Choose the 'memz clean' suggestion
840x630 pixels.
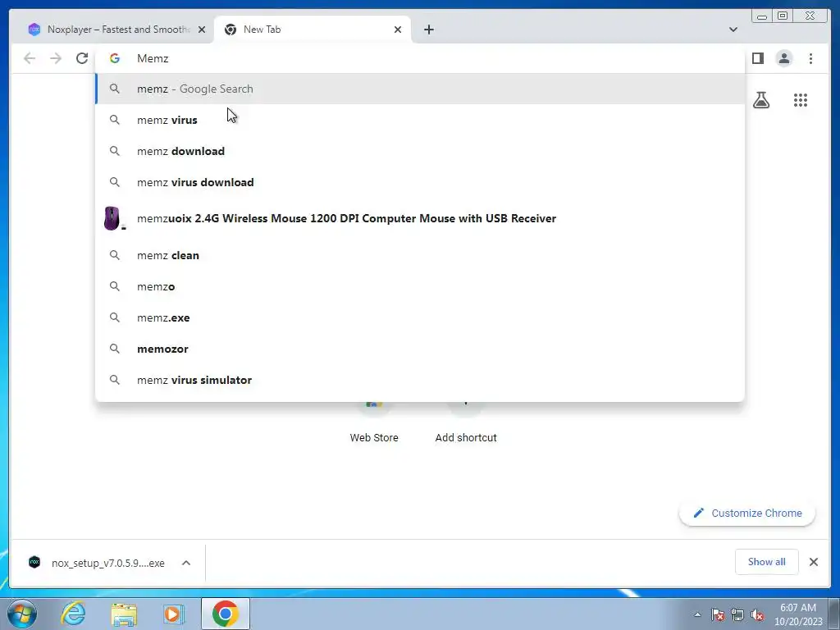pos(420,256)
